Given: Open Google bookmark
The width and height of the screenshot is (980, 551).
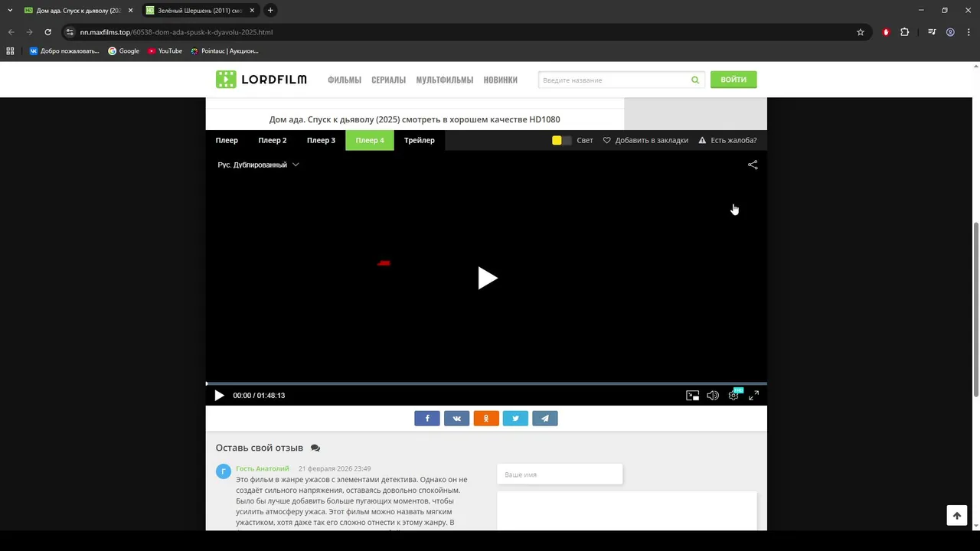Looking at the screenshot, I should (x=123, y=51).
